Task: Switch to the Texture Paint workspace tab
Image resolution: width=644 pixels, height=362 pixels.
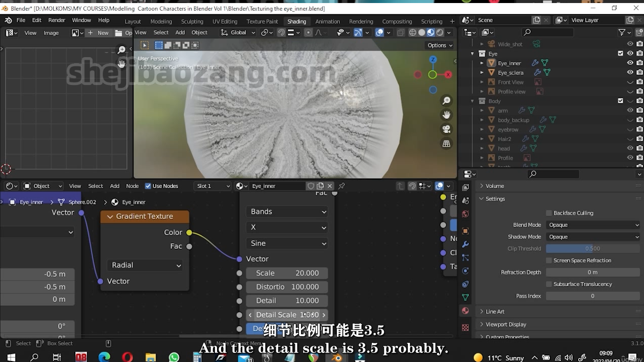Action: 262,21
